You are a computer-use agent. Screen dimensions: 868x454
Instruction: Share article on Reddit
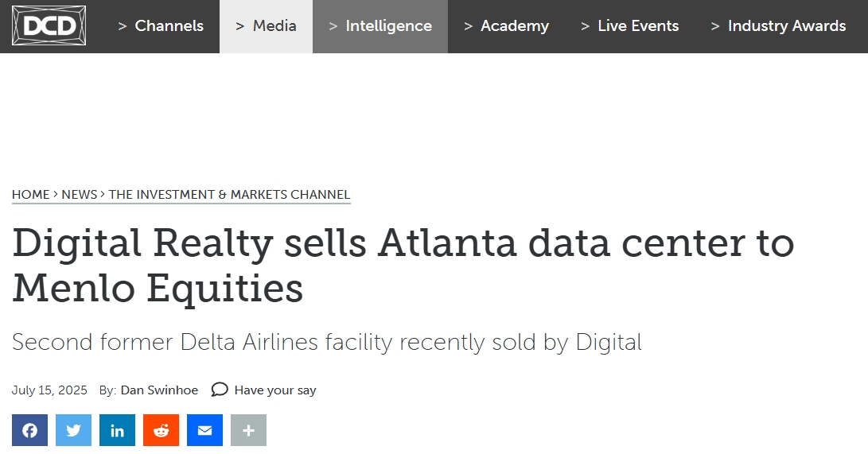point(161,430)
